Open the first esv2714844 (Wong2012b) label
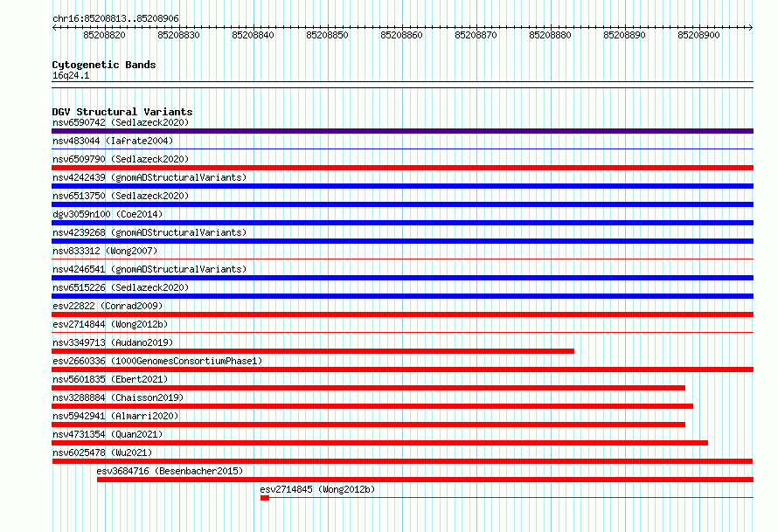The image size is (778, 532). coord(110,324)
